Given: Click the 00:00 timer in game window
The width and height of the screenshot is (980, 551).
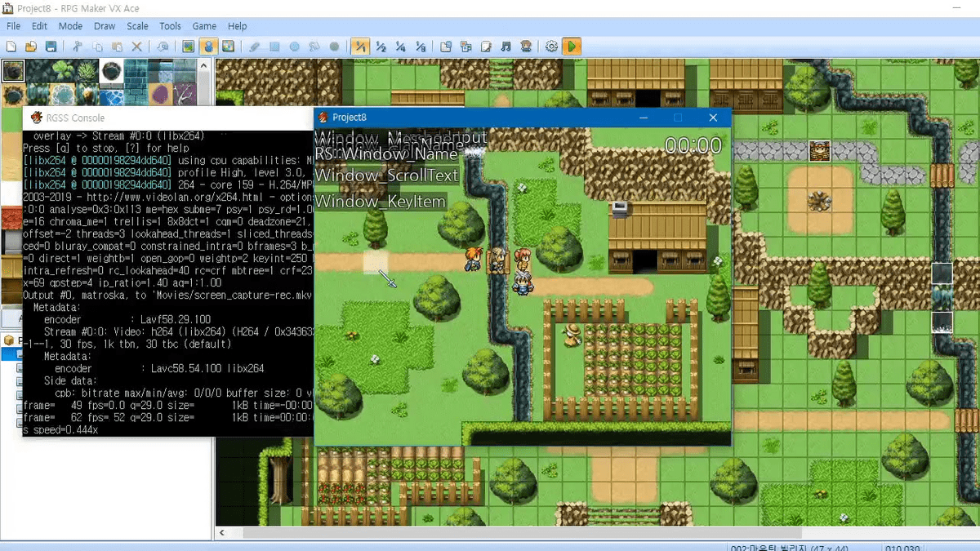Looking at the screenshot, I should tap(693, 146).
